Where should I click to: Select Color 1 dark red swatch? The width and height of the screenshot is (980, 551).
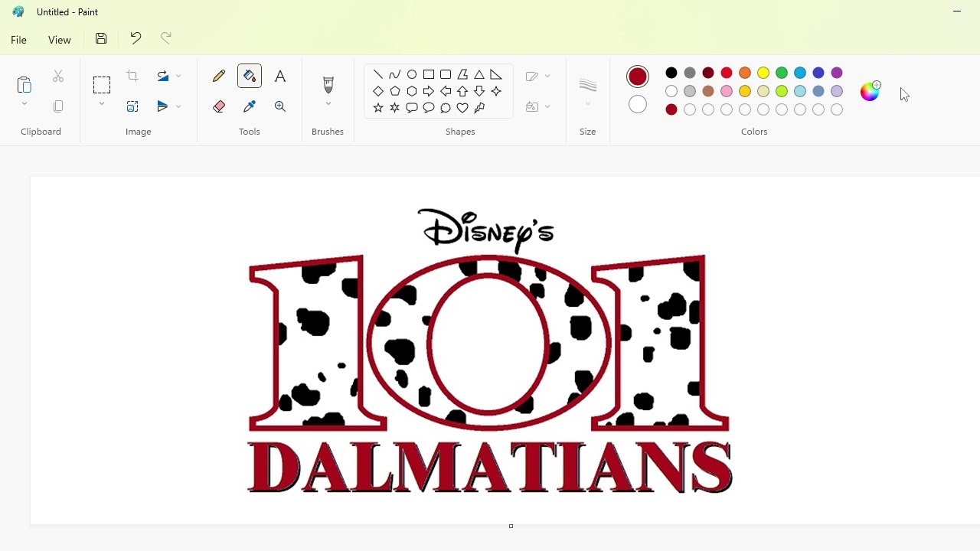pyautogui.click(x=638, y=77)
